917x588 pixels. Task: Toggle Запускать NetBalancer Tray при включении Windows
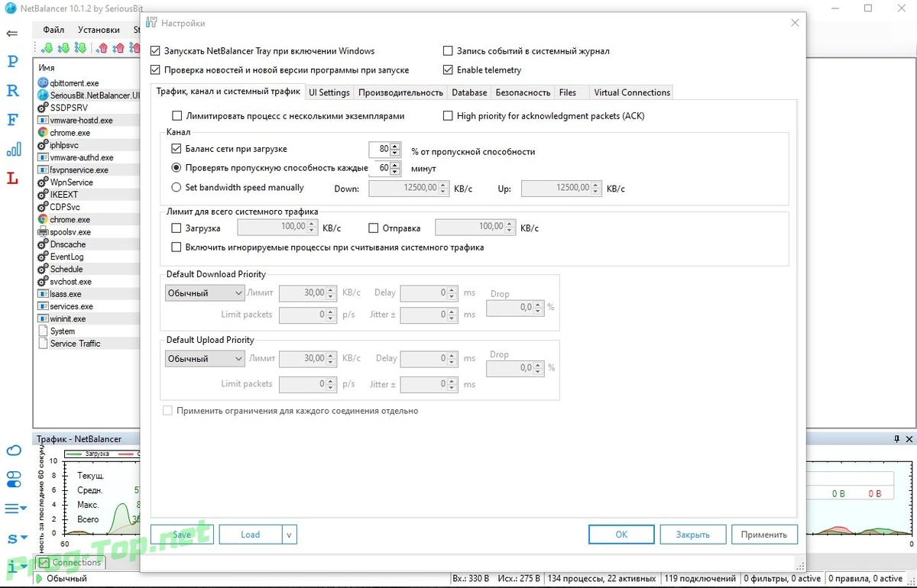157,51
